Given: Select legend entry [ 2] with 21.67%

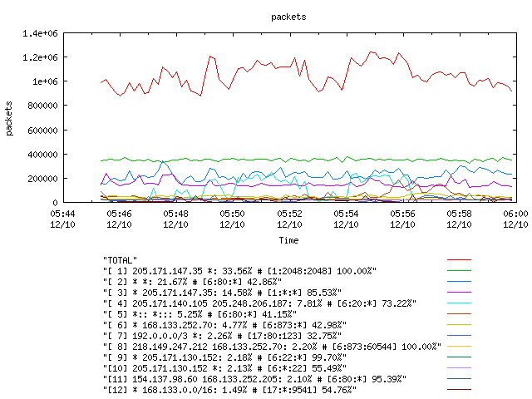Looking at the screenshot, I should click(192, 282).
